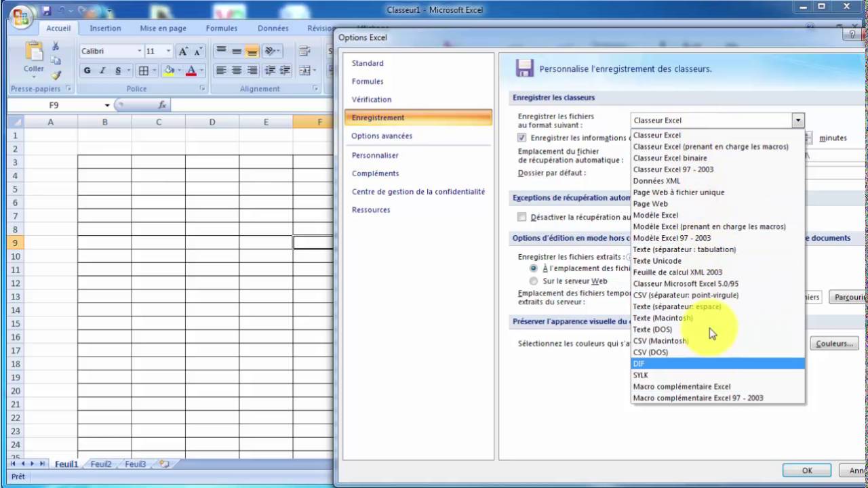Screen dimensions: 868x488
Task: Click the Parcourir button
Action: 848,297
